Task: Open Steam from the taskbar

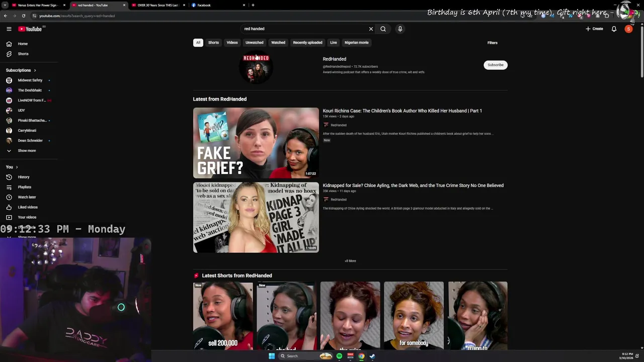Action: pos(372,356)
